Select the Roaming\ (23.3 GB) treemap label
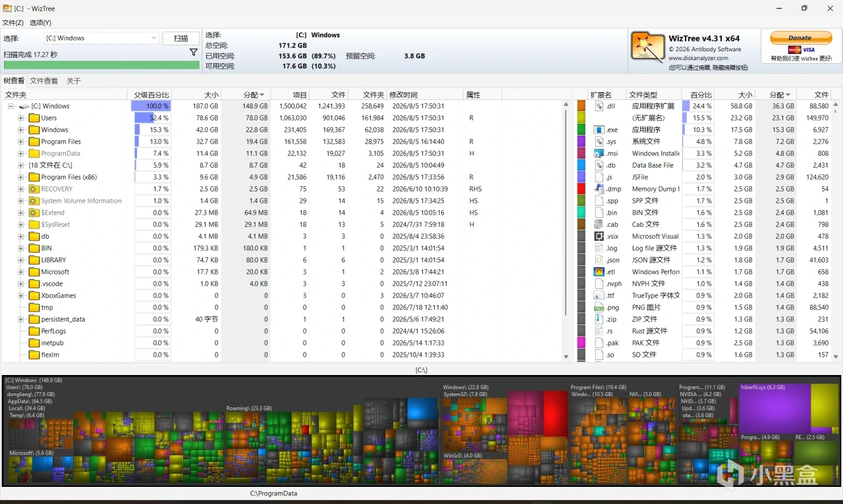Screen dimensions: 843x504 click(x=249, y=409)
